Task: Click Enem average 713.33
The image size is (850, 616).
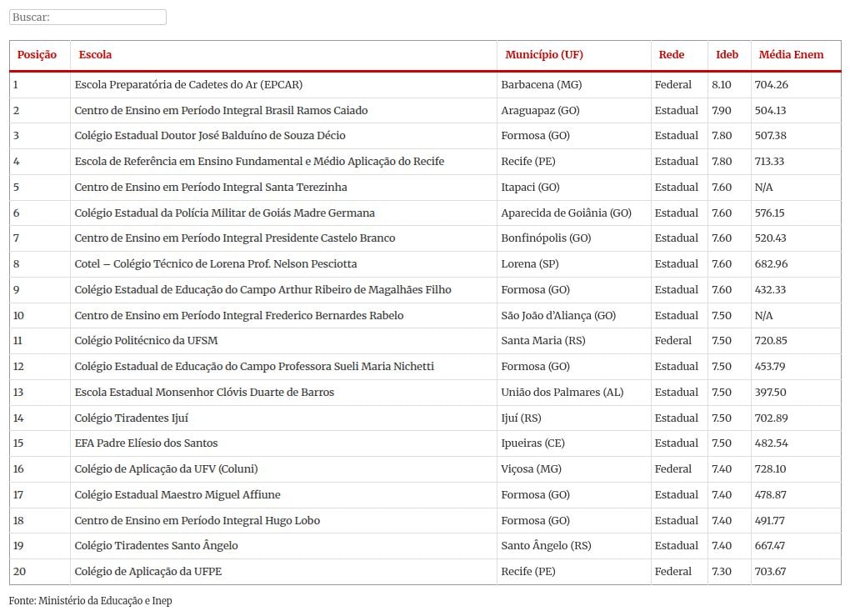Action: pos(769,162)
